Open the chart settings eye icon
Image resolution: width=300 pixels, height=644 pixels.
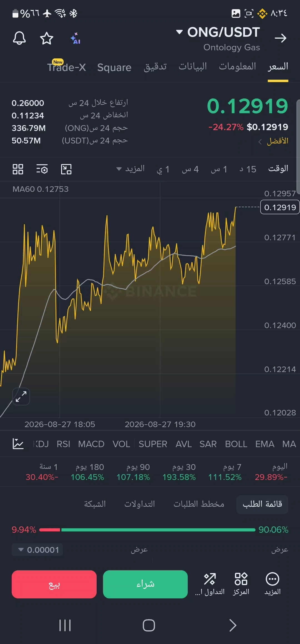point(42,169)
